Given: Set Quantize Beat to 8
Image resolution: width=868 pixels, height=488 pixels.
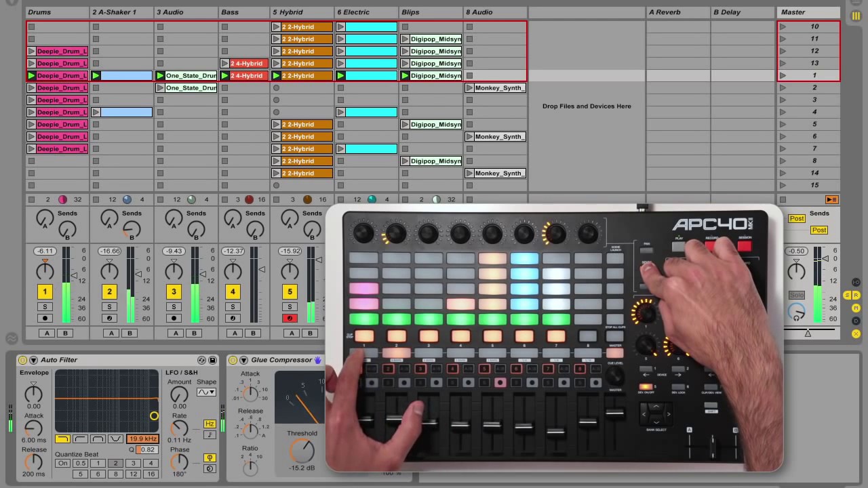Looking at the screenshot, I should (x=115, y=474).
